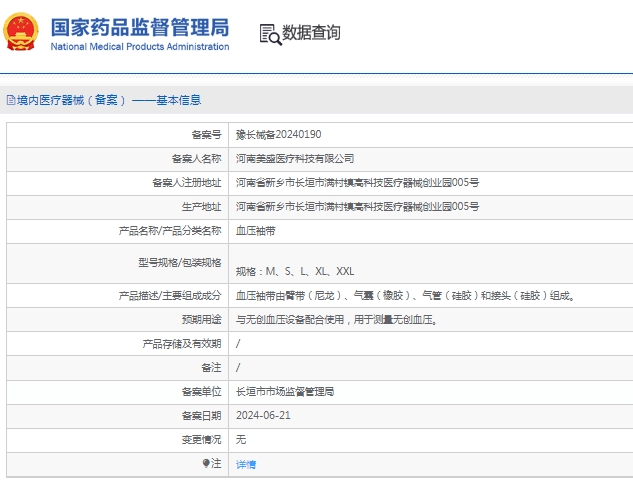Click the 产品名称/产品分类名称 label
The width and height of the screenshot is (633, 484).
pos(170,231)
